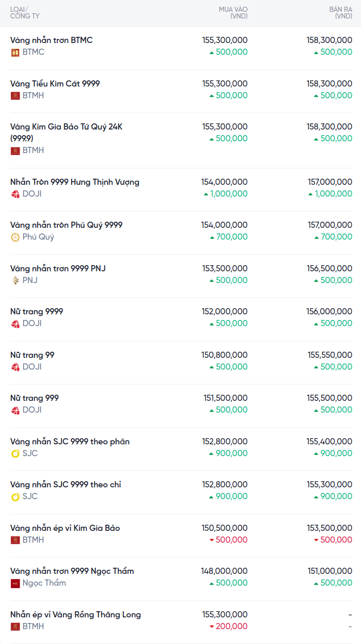Click the Phú Quý company logo
This screenshot has width=361, height=644.
(15, 237)
